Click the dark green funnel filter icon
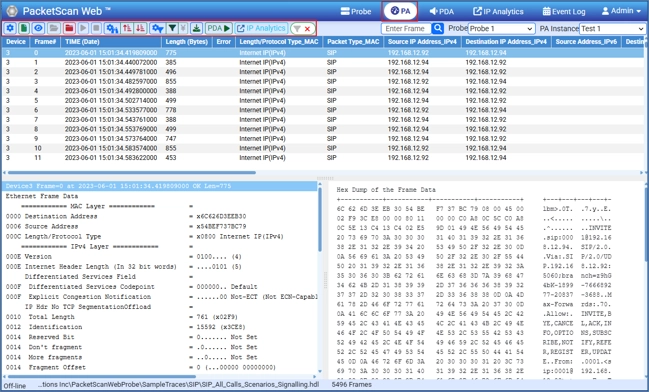 [x=172, y=28]
